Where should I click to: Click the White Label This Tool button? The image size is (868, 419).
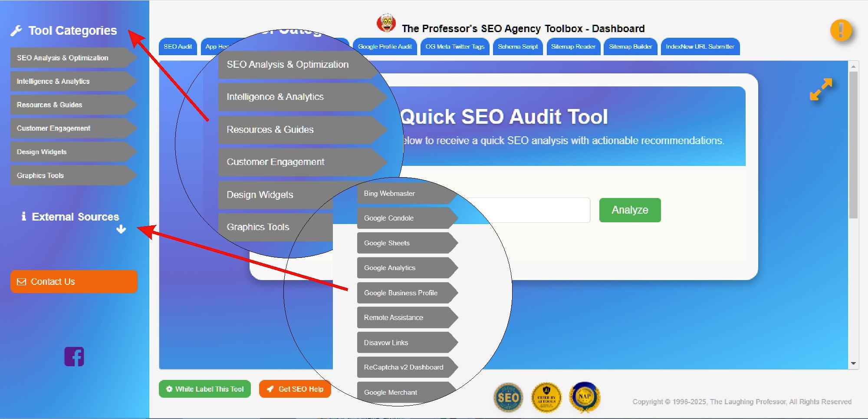tap(205, 389)
